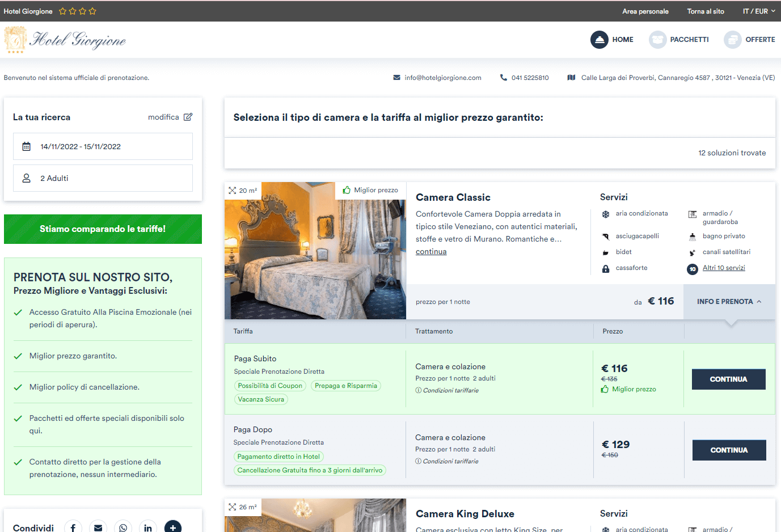Screen dimensions: 781x532
Task: Click the Hotel Giorgione logo
Action: 65,39
